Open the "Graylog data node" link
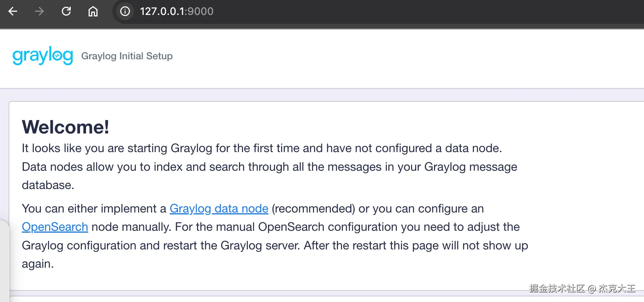 tap(219, 209)
